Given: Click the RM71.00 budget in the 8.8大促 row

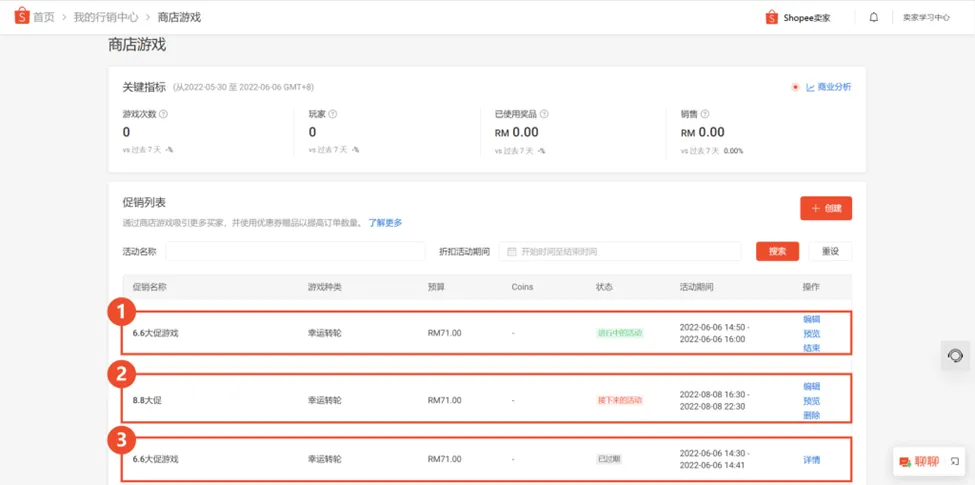Looking at the screenshot, I should click(x=445, y=400).
